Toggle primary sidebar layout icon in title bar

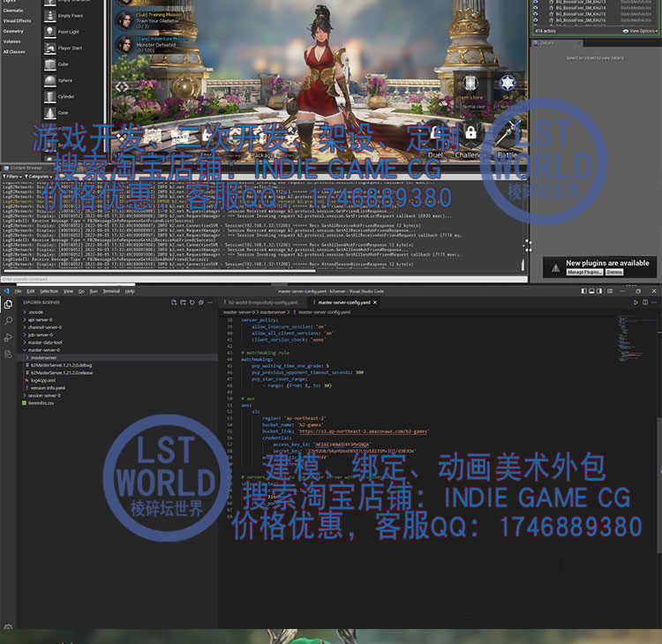(x=583, y=291)
